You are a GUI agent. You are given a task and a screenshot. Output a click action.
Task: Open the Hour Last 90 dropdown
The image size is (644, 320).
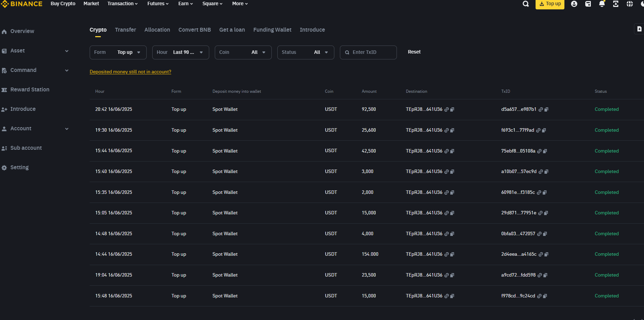tap(181, 52)
